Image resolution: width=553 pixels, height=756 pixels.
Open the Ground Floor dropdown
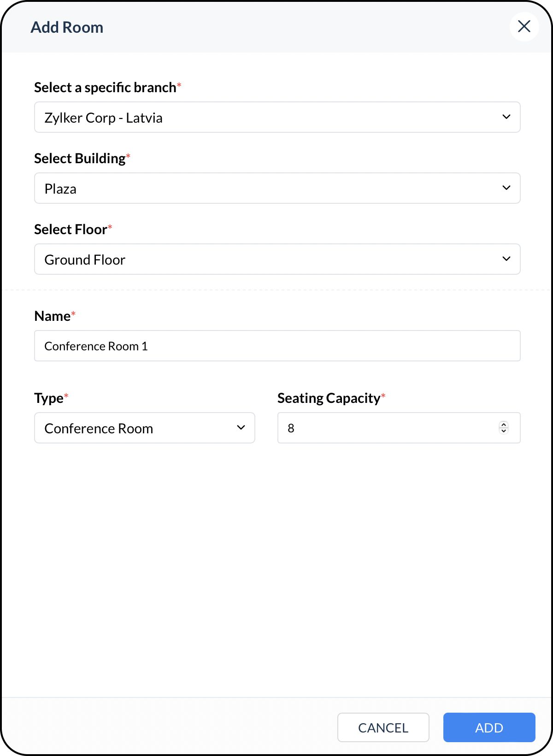point(277,259)
